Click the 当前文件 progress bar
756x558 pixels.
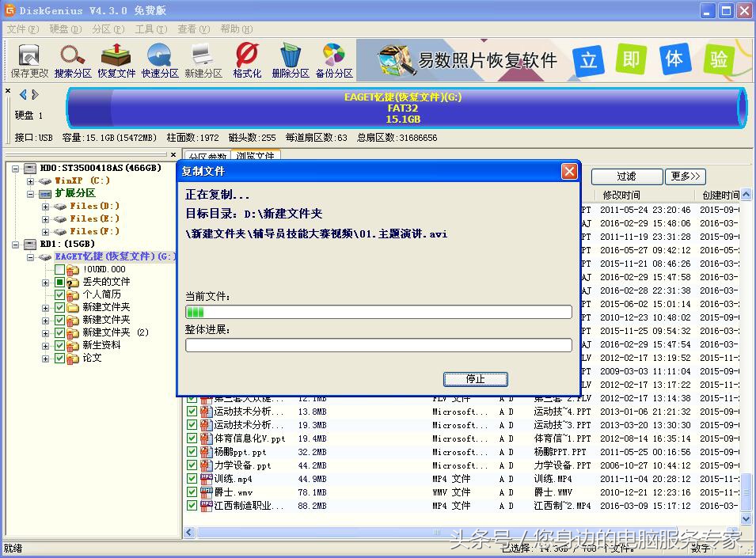click(x=378, y=313)
